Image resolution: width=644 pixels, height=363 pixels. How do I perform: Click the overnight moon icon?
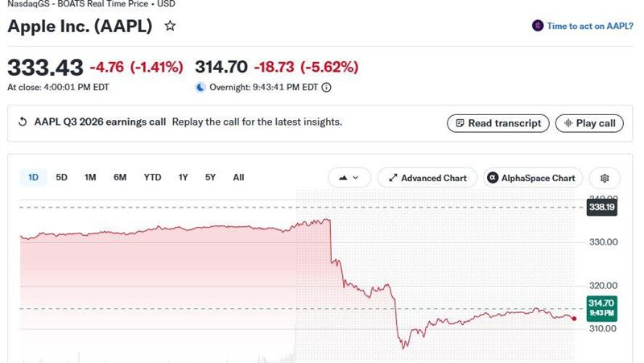pos(200,88)
